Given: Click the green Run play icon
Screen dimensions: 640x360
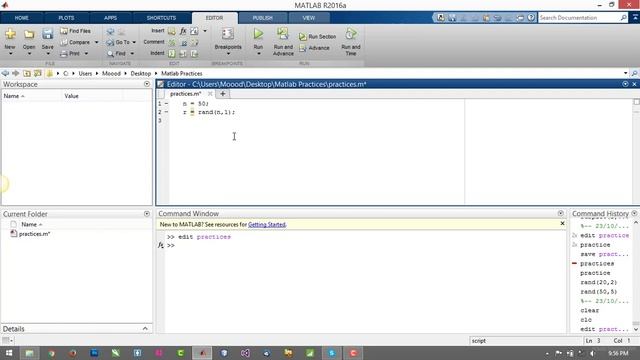Looking at the screenshot, I should (x=258, y=34).
